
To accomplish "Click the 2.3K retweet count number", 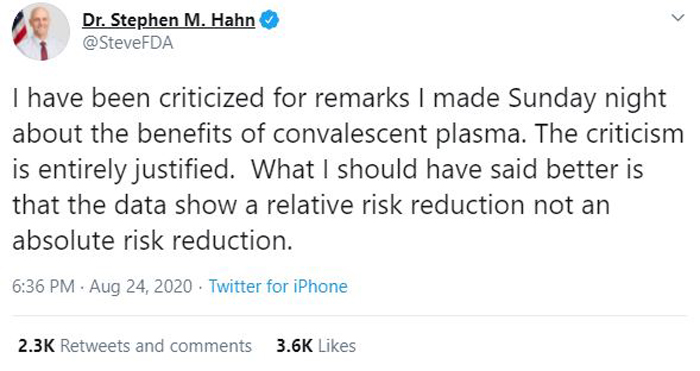I will [x=36, y=346].
